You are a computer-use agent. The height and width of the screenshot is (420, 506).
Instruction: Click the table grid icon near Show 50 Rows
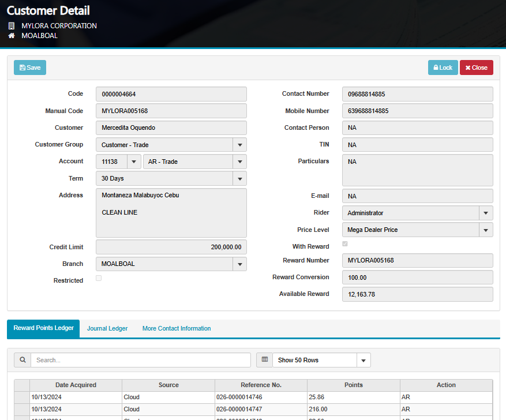click(265, 360)
